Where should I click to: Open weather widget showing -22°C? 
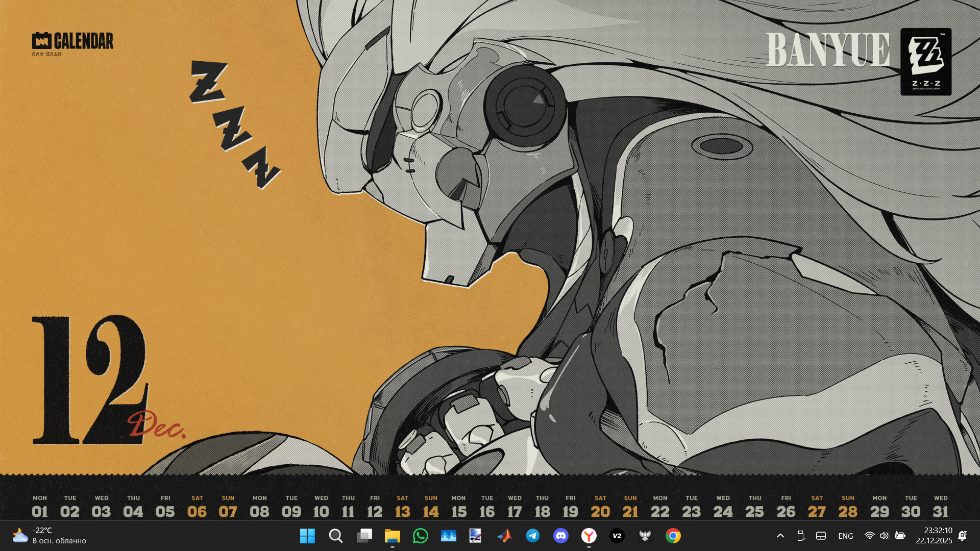tap(50, 536)
